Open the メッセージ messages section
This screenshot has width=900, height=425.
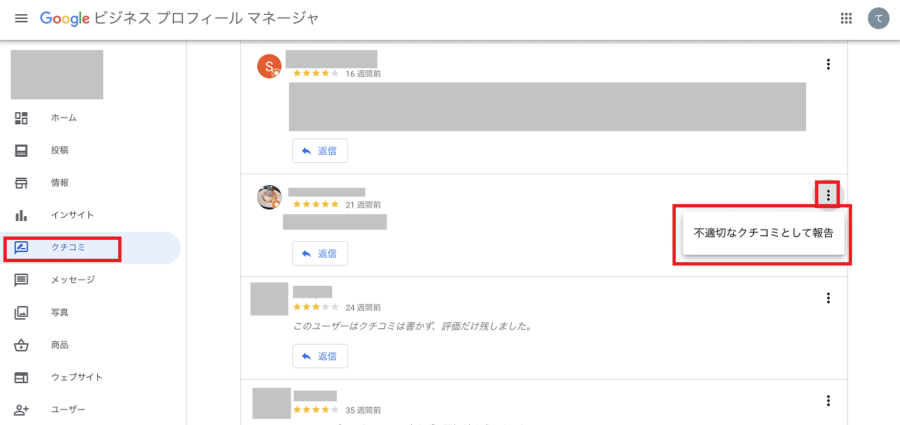pyautogui.click(x=72, y=280)
